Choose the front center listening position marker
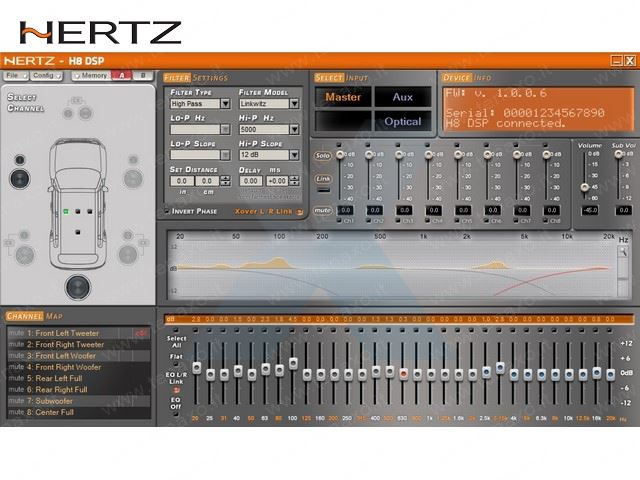Screen dimensions: 640x480 (78, 211)
